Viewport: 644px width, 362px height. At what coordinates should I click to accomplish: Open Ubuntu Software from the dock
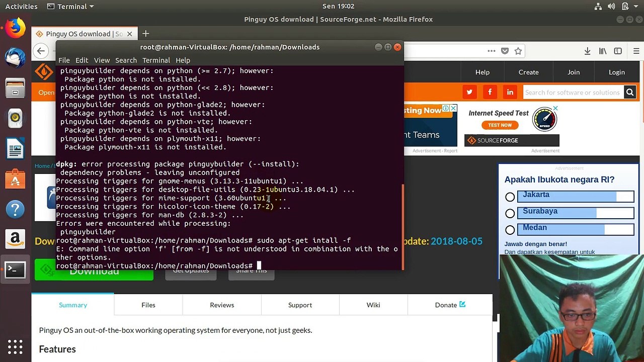coord(15,179)
